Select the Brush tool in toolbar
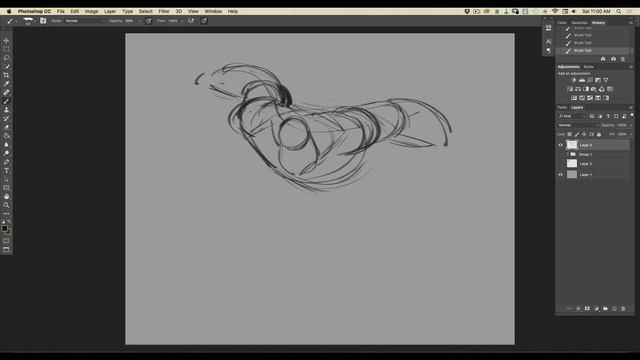This screenshot has height=360, width=640. point(6,101)
